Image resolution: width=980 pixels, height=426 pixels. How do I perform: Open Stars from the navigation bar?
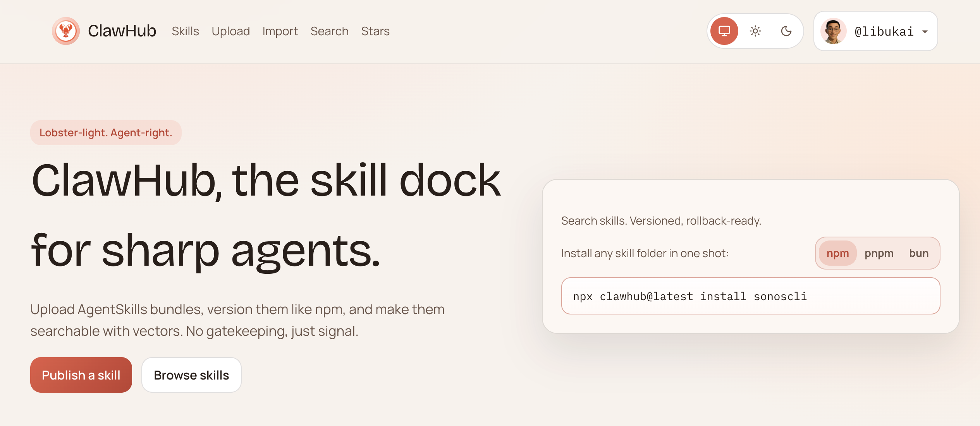pos(375,31)
